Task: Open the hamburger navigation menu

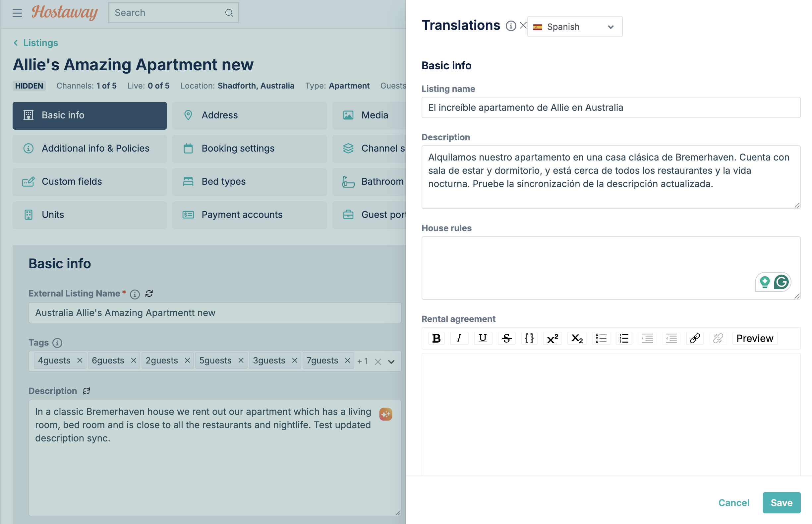Action: [x=17, y=13]
